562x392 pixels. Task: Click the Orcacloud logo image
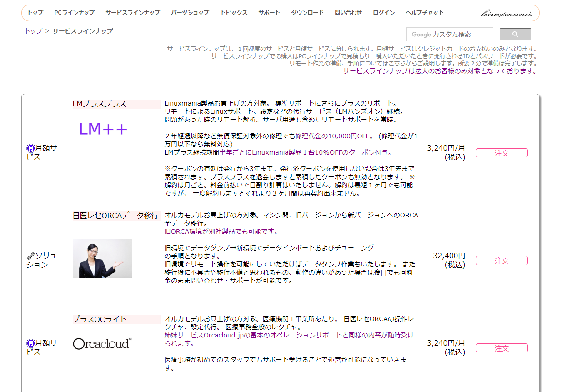point(102,343)
